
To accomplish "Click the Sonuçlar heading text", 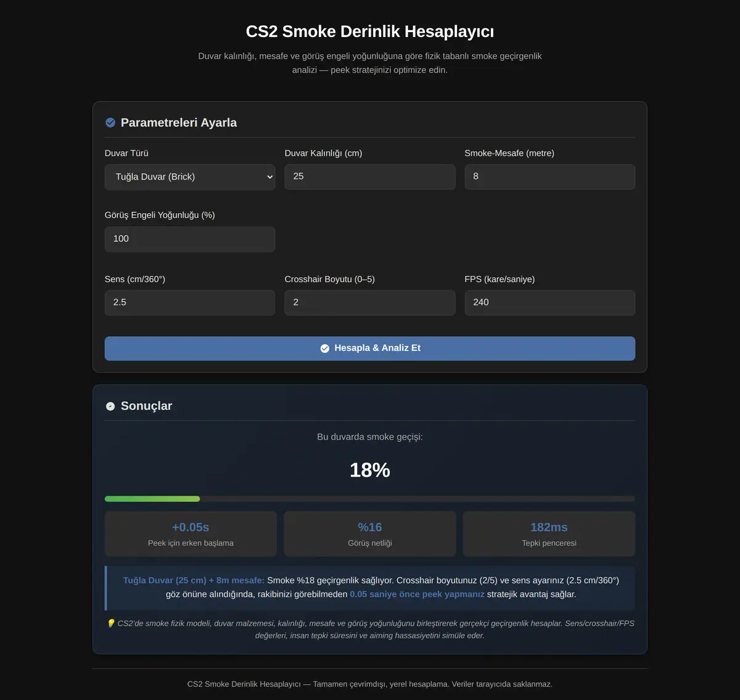I will click(146, 406).
